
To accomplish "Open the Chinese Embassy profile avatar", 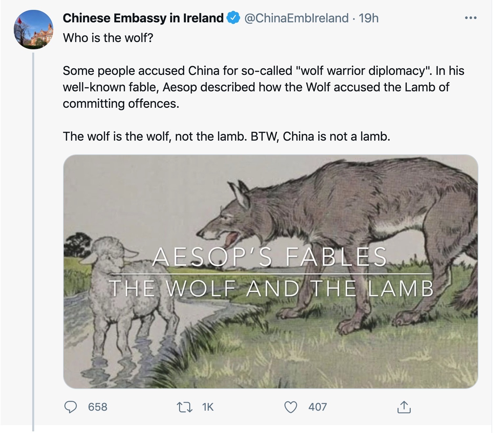I will (33, 30).
